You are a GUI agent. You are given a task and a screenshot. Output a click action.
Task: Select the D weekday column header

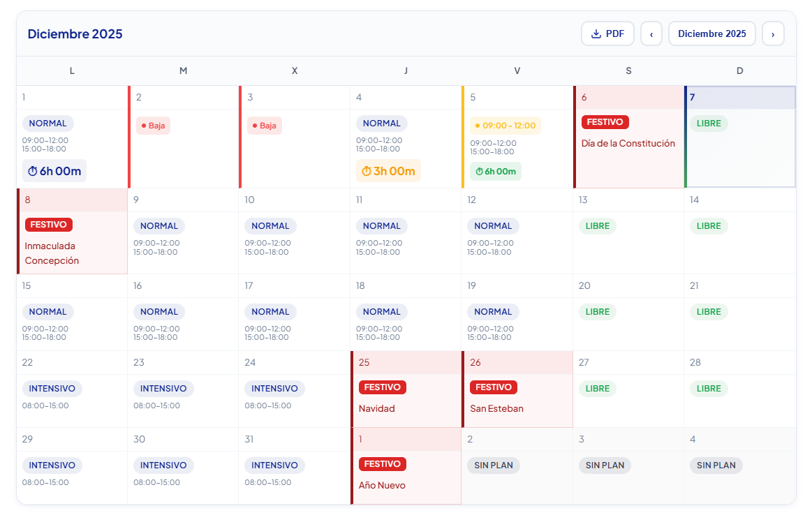739,70
